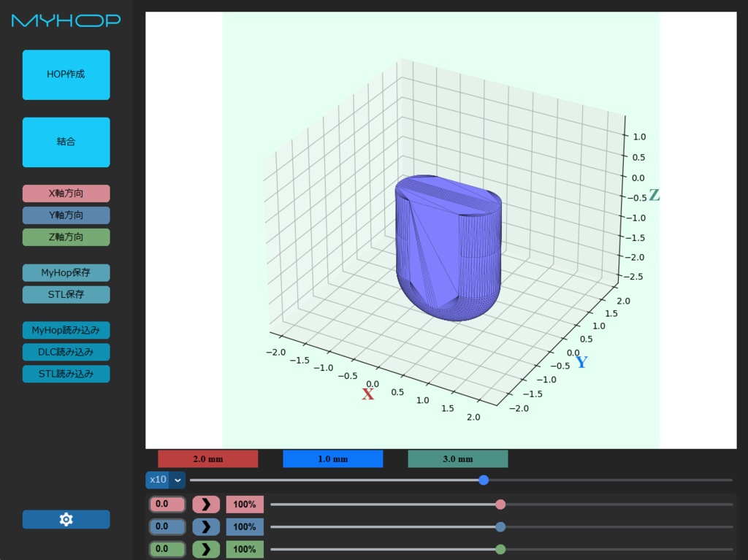Click the blue 100% field
This screenshot has height=560, width=748.
[x=245, y=526]
